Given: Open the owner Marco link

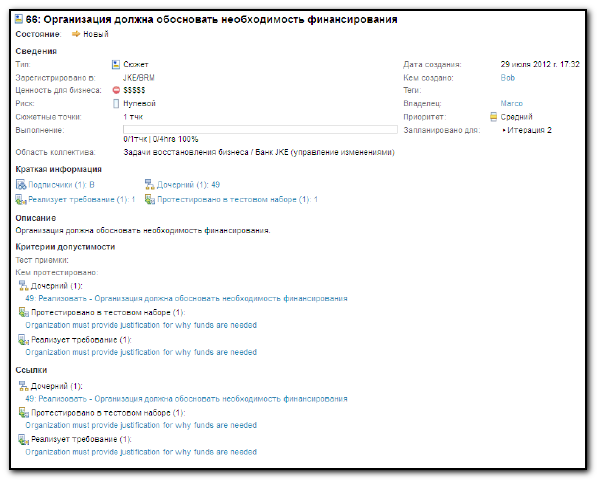Looking at the screenshot, I should tap(511, 104).
